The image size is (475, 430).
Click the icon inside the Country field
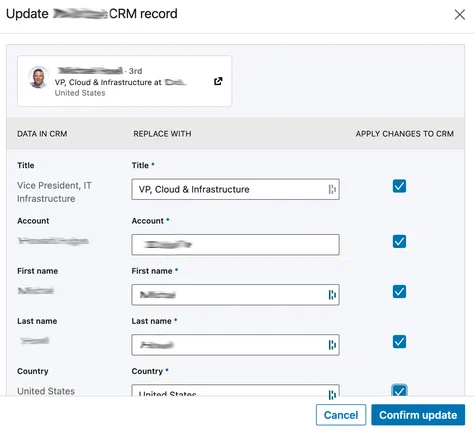pyautogui.click(x=332, y=394)
